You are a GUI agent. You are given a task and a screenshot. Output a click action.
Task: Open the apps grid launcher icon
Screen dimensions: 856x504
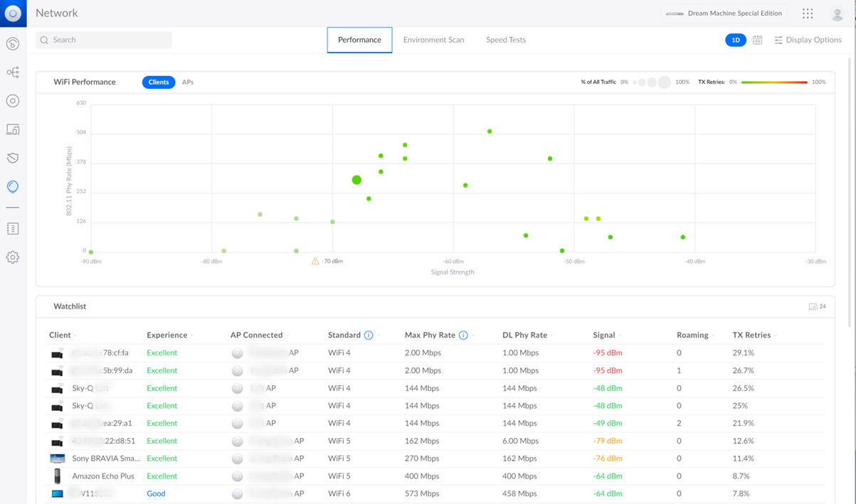coord(808,14)
